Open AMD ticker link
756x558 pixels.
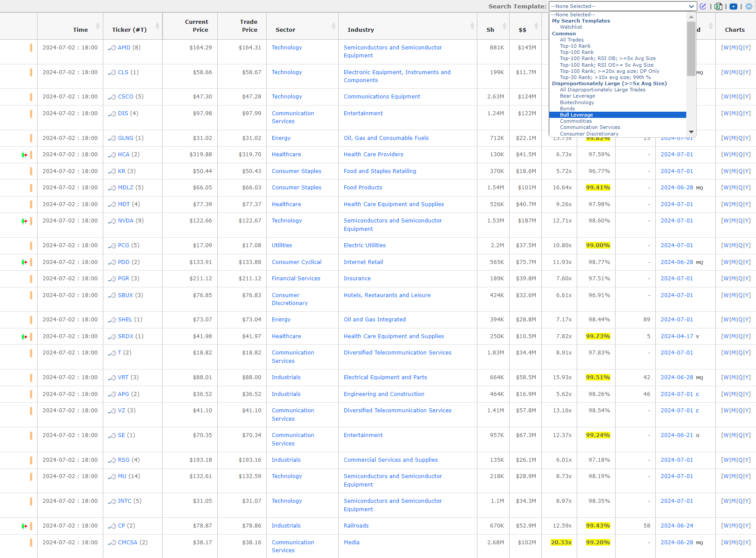pyautogui.click(x=124, y=48)
